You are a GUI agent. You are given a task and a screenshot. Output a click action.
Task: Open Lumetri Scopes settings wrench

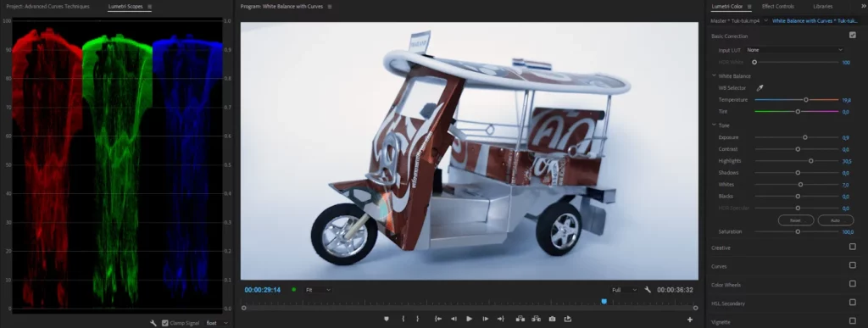pos(154,323)
